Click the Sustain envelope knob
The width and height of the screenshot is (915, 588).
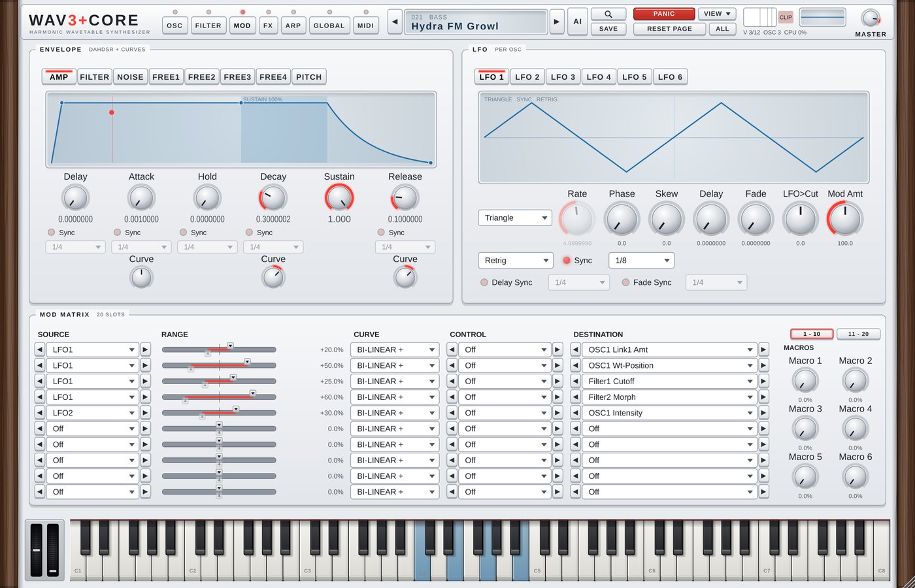point(339,198)
